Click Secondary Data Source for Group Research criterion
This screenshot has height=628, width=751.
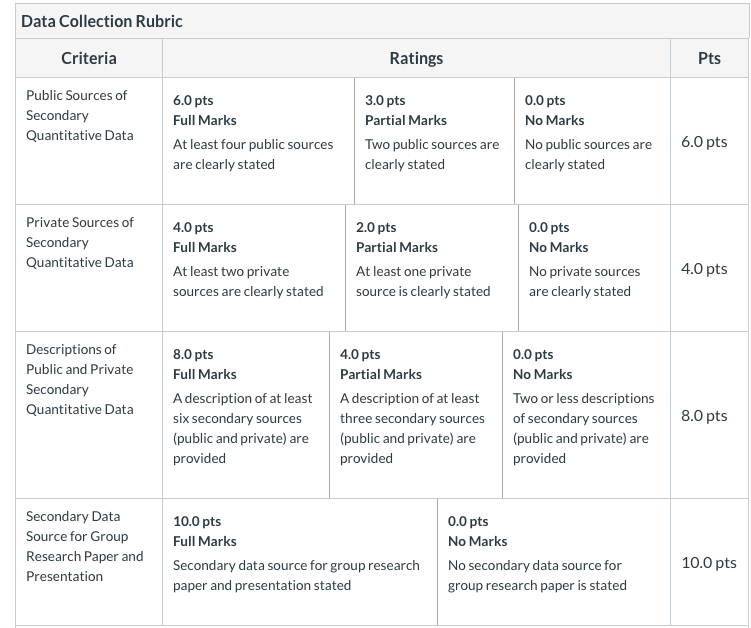(x=84, y=547)
